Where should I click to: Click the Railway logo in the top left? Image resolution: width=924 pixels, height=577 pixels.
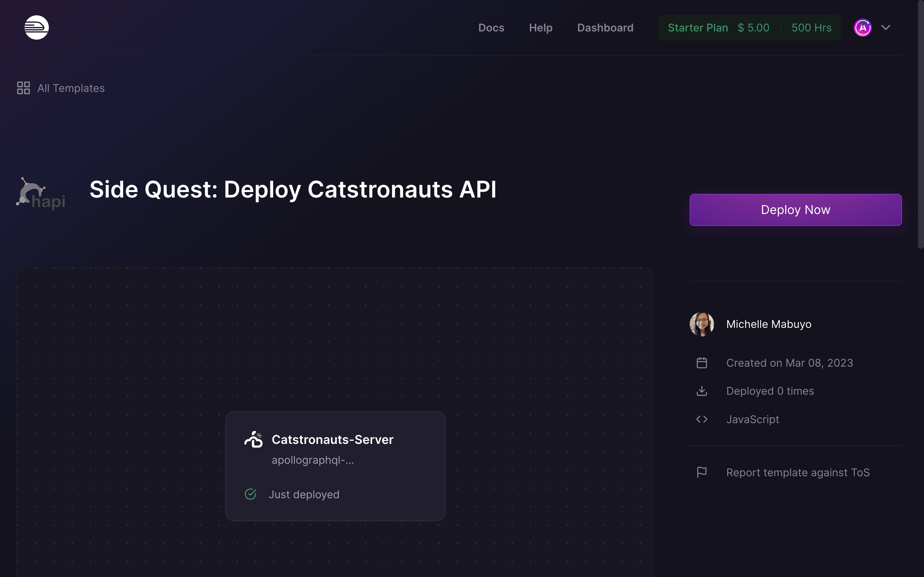pos(37,27)
